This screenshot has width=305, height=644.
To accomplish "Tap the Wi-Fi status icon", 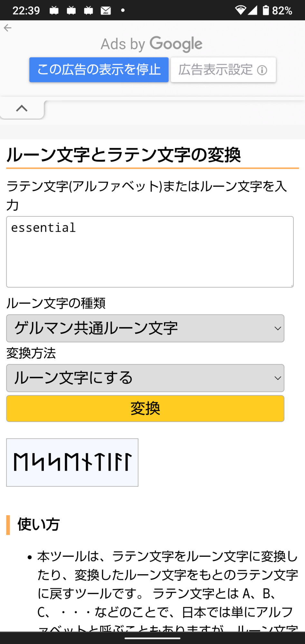I will click(x=240, y=10).
